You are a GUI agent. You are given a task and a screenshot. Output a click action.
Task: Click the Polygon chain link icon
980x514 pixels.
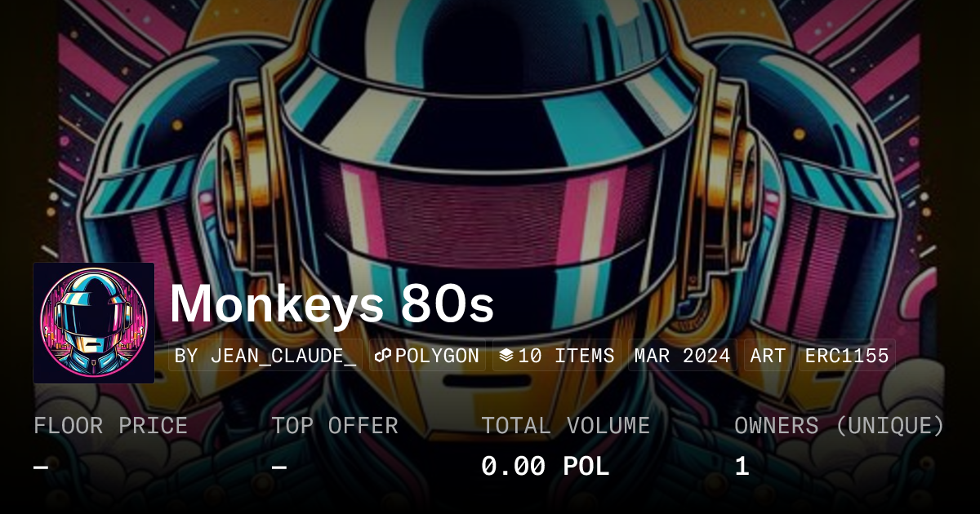point(383,356)
